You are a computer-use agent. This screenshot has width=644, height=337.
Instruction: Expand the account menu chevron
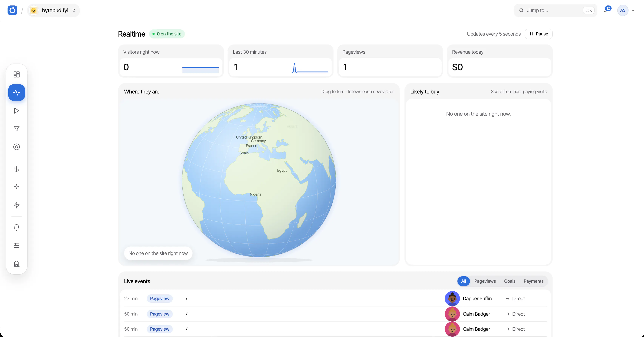coord(633,10)
